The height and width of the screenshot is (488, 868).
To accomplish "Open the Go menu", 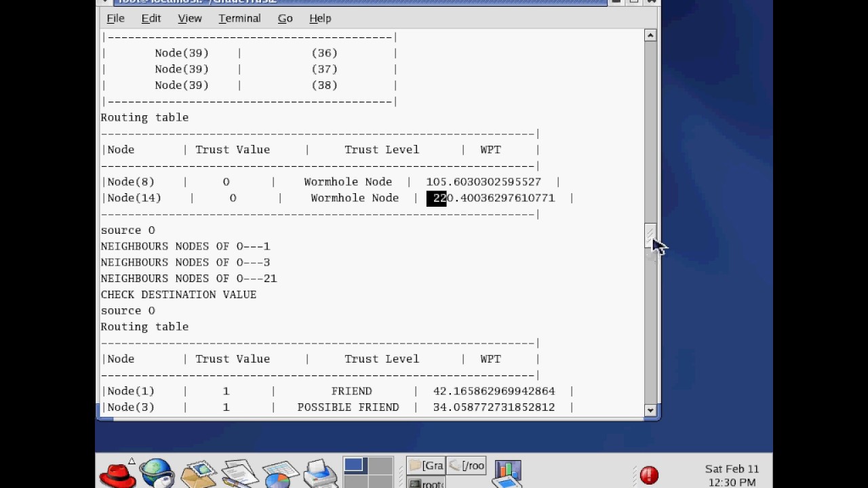I will pyautogui.click(x=285, y=18).
